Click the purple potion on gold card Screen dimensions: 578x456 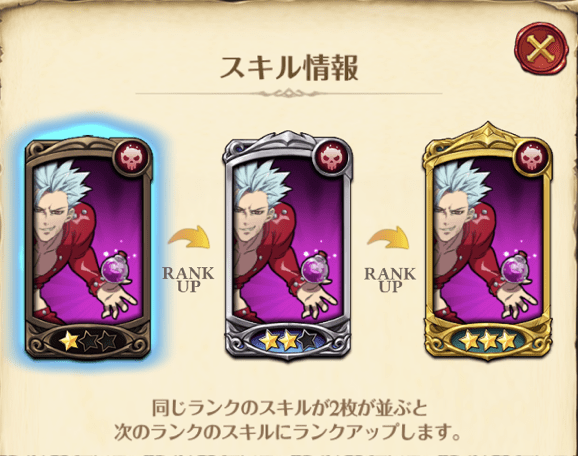(x=515, y=269)
